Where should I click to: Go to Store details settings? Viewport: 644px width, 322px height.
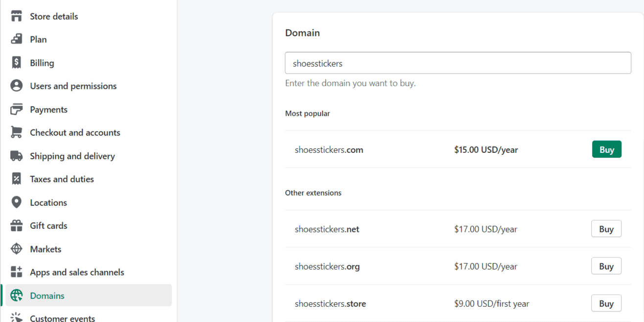[54, 16]
